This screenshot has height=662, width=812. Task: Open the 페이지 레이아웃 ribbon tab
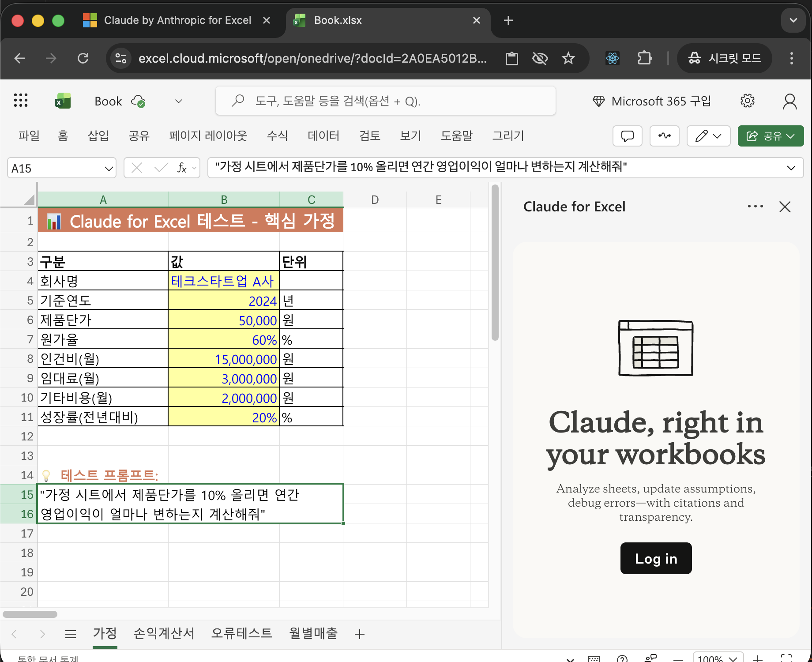coord(208,135)
